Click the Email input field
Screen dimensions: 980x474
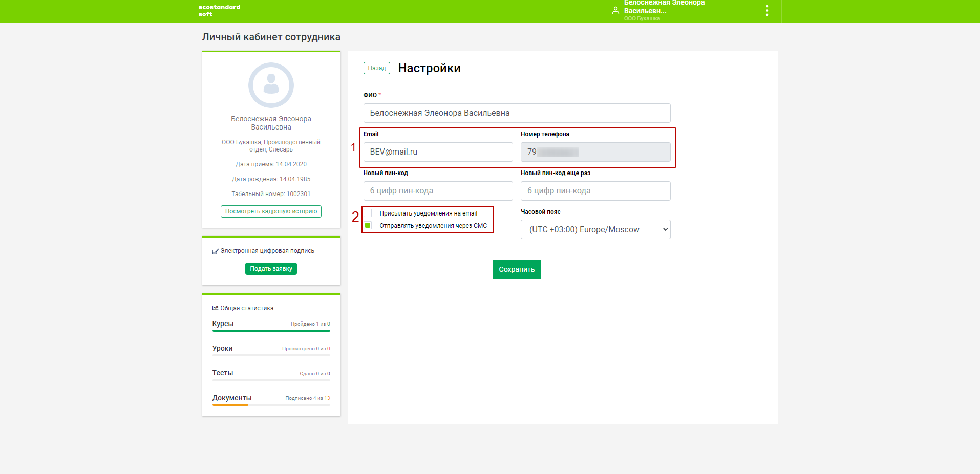438,152
